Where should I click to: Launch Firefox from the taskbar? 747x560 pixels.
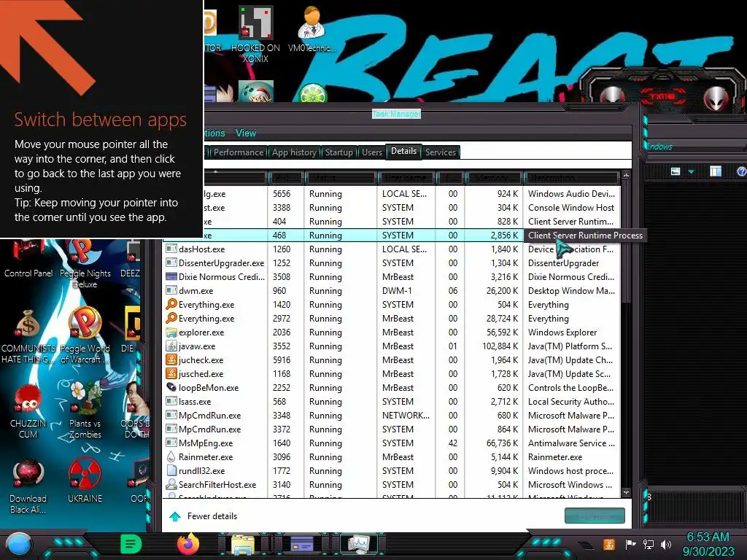tap(187, 544)
